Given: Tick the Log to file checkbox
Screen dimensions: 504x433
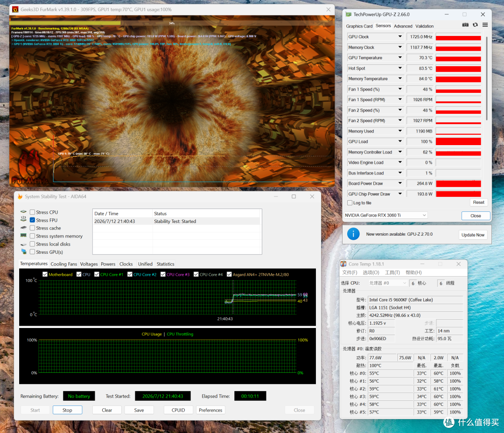Looking at the screenshot, I should pos(350,203).
